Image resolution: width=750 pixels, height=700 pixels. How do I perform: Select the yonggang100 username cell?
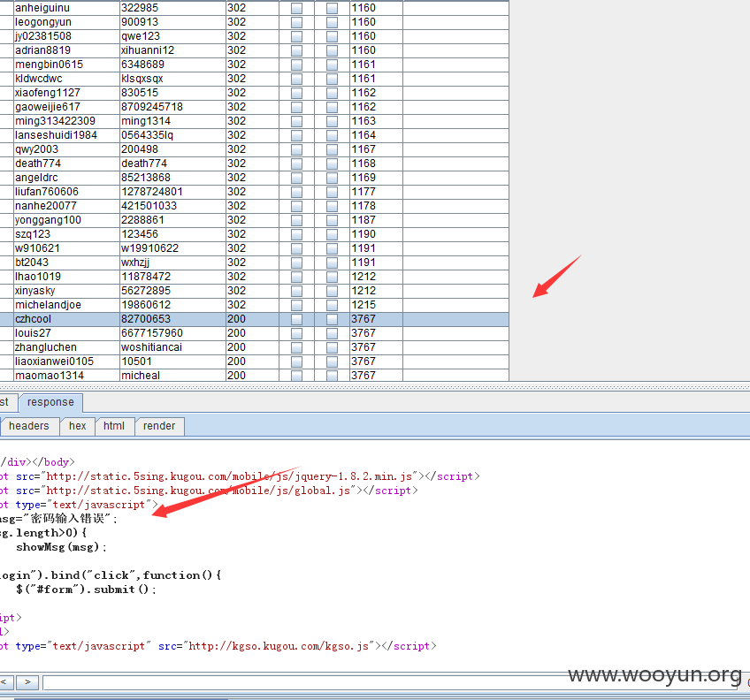(66, 220)
